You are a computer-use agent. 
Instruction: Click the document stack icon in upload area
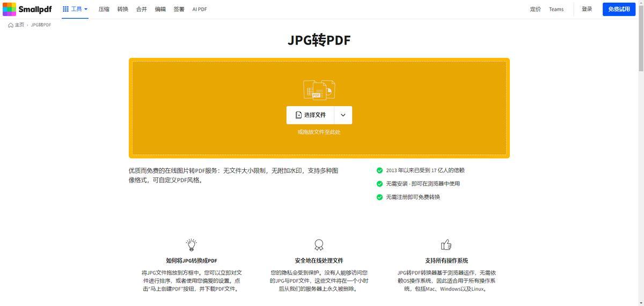[x=319, y=89]
